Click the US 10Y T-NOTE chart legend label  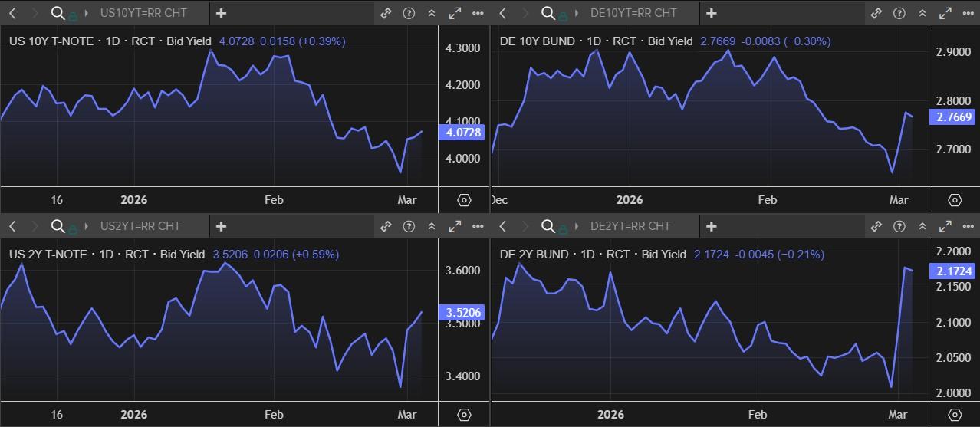[x=51, y=41]
